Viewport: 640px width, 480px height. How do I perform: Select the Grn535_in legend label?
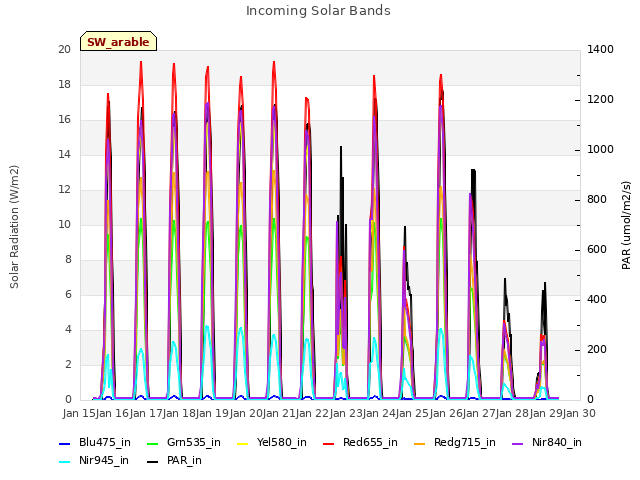point(194,442)
